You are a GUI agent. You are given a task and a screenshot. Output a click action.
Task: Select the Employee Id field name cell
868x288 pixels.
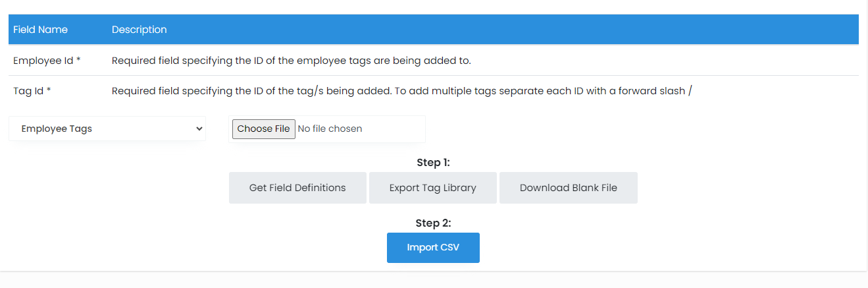point(43,61)
